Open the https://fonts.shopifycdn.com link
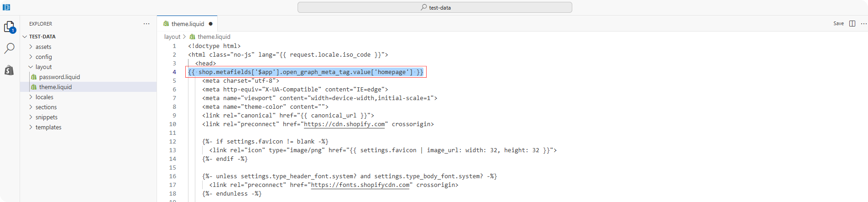This screenshot has width=868, height=202. pos(360,185)
